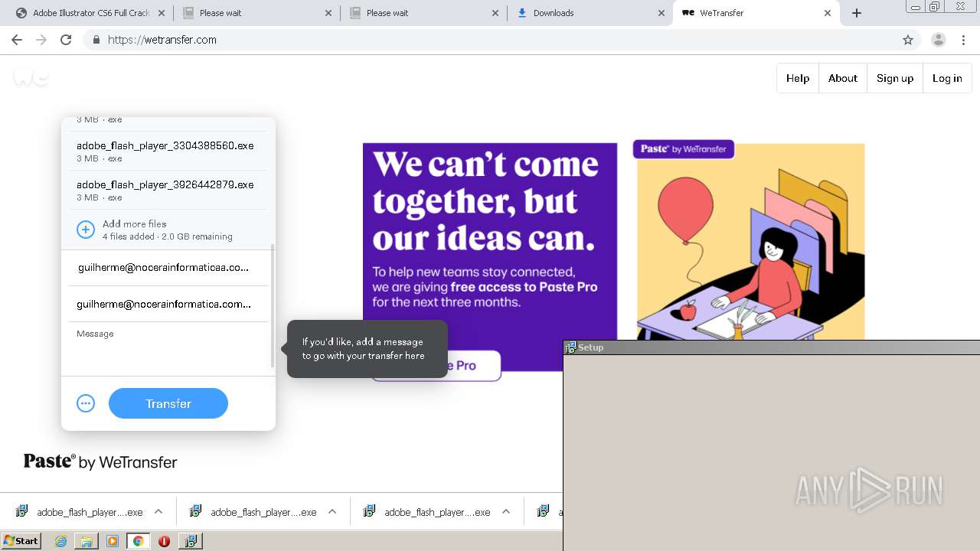Open the Chrome profile avatar
Image resolution: width=980 pixels, height=551 pixels.
tap(938, 40)
